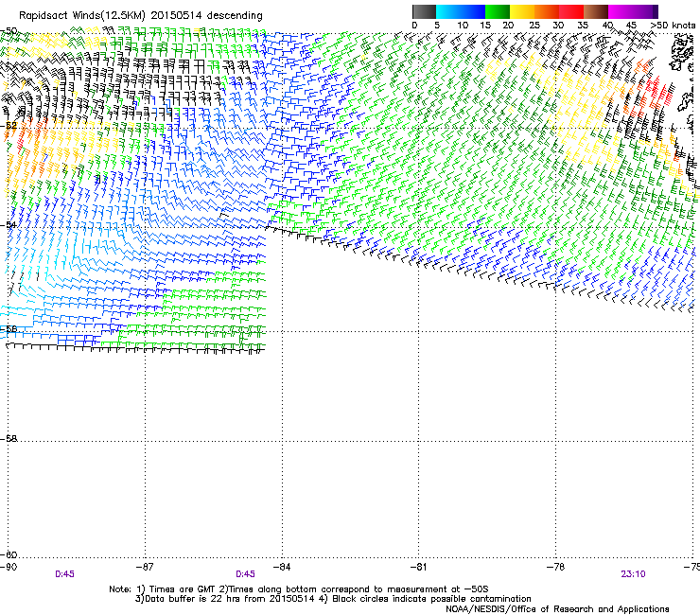Click the ">50 knots" legend label
The image size is (700, 615).
tap(673, 26)
